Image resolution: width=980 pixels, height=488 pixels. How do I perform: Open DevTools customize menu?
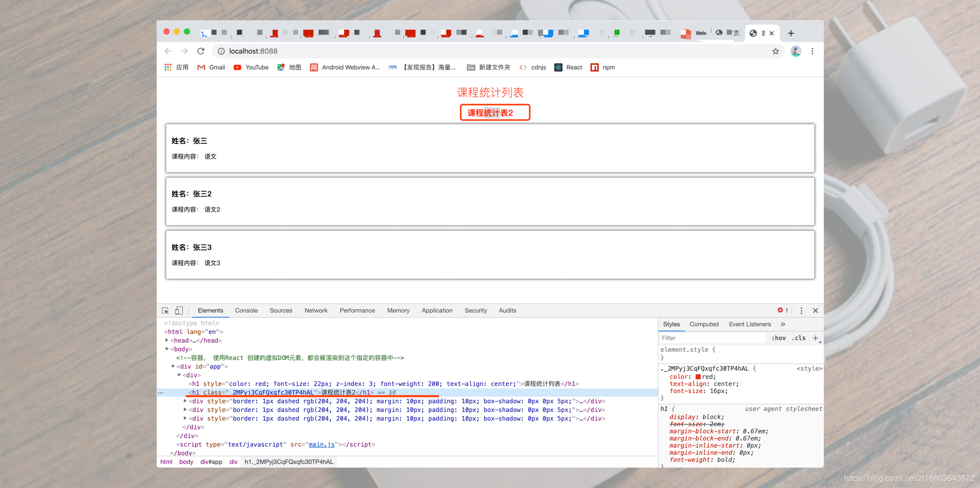point(801,311)
